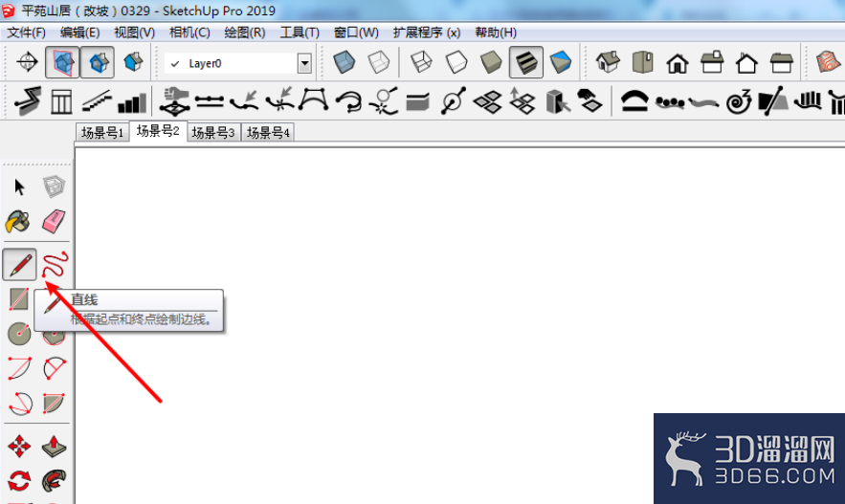845x504 pixels.
Task: Toggle Back Edges style
Action: tap(379, 62)
